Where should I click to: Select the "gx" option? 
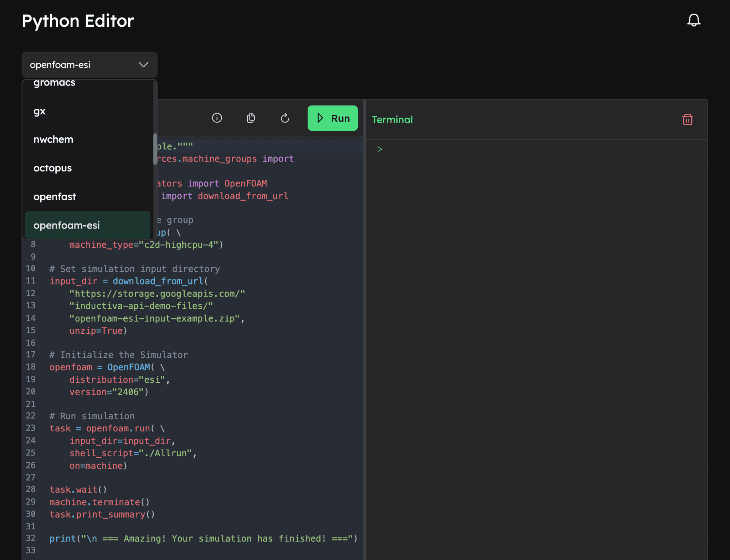(39, 111)
